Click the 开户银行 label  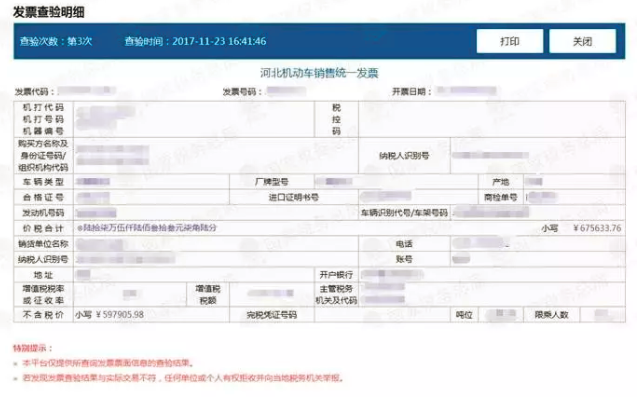click(x=337, y=273)
